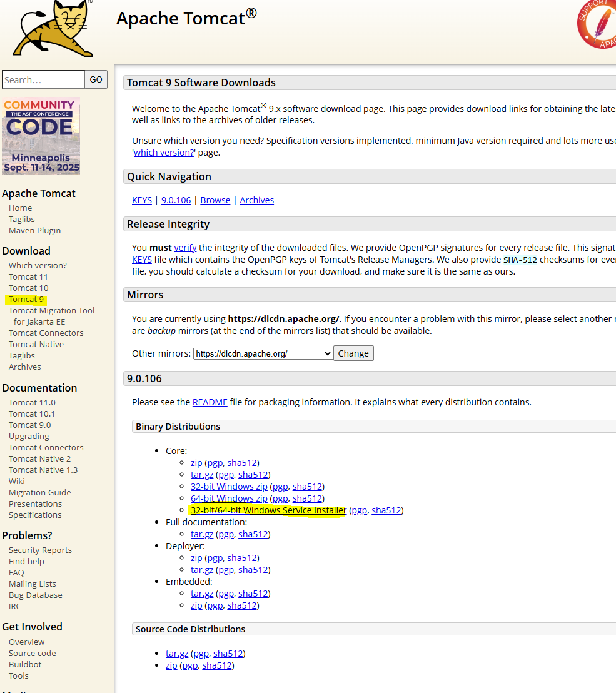Open Bug Database link
Screen dimensions: 616x693
[36, 595]
